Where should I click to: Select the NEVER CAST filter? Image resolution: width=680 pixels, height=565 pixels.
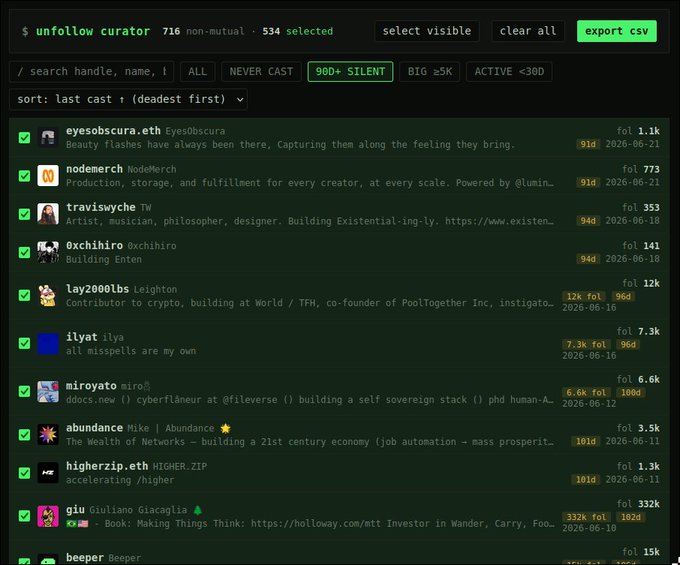coord(261,72)
